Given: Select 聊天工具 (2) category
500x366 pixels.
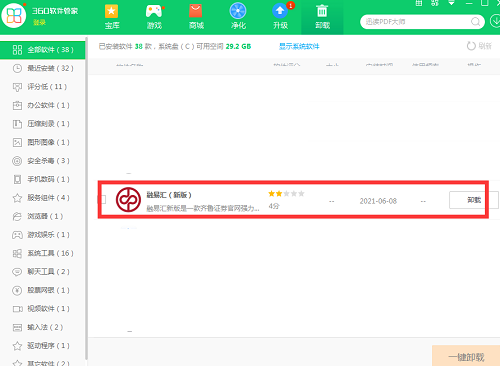Looking at the screenshot, I should 43,272.
